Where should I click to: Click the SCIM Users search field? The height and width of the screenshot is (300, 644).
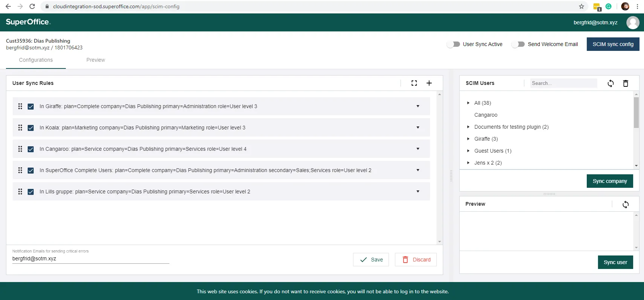(563, 83)
